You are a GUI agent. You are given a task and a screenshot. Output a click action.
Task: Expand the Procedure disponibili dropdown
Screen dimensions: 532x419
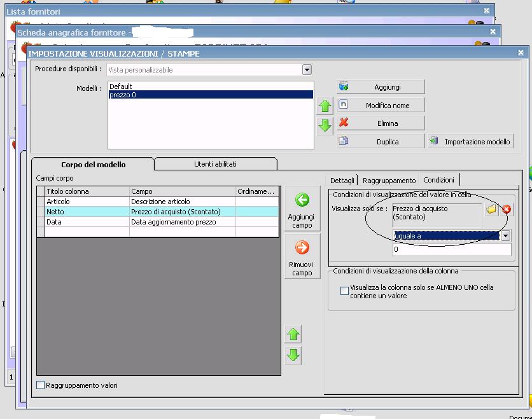[307, 70]
